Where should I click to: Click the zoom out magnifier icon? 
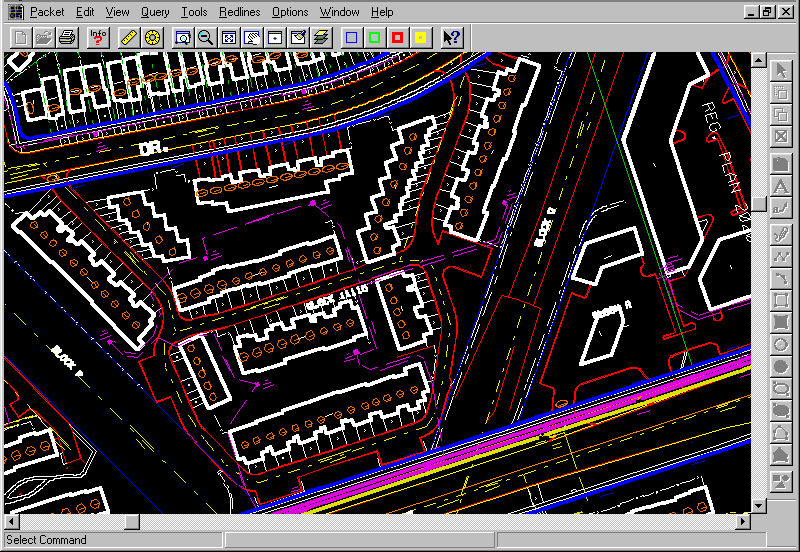tap(205, 37)
